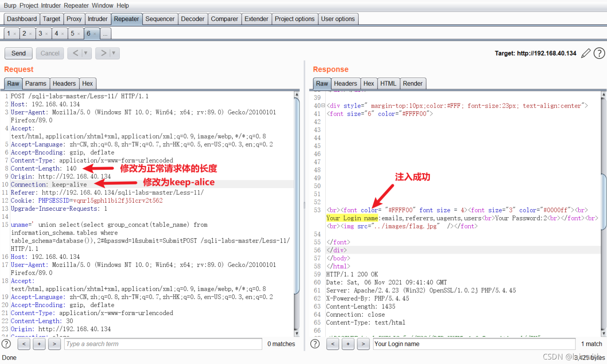
Task: Open the Project menu
Action: (29, 6)
